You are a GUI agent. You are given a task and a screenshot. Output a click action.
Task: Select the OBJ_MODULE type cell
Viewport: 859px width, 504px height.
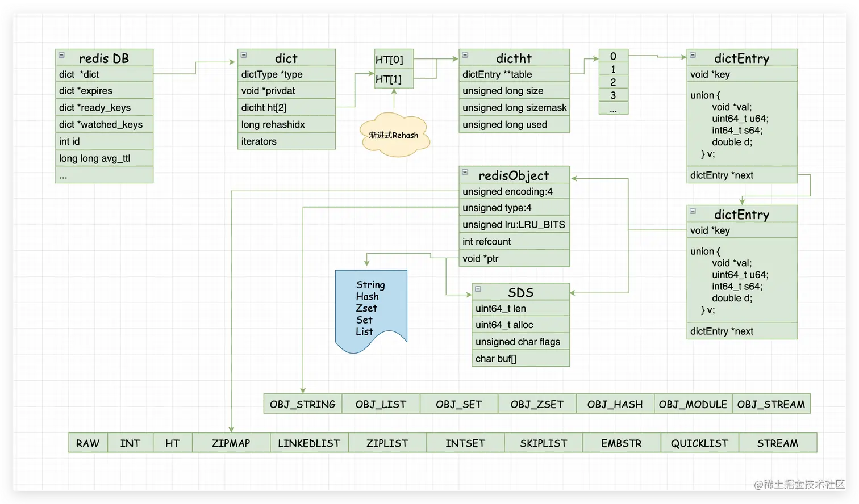[693, 404]
